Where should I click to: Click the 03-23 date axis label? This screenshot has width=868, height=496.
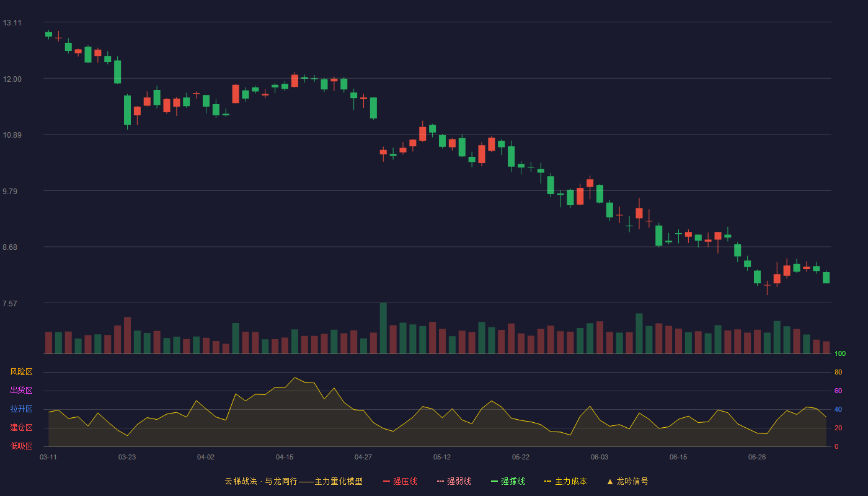[127, 457]
